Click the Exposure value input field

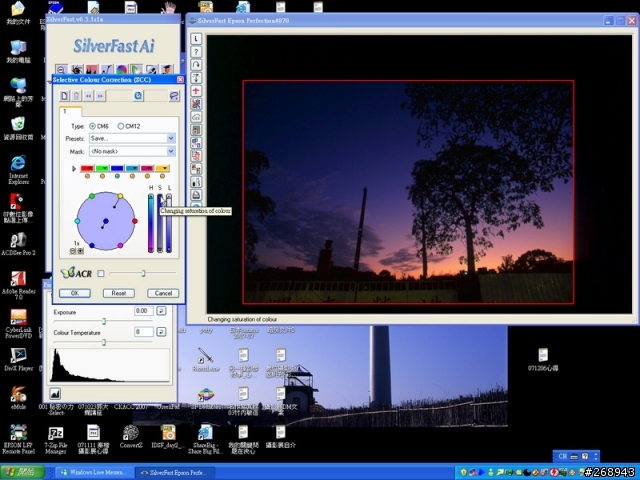click(x=144, y=311)
